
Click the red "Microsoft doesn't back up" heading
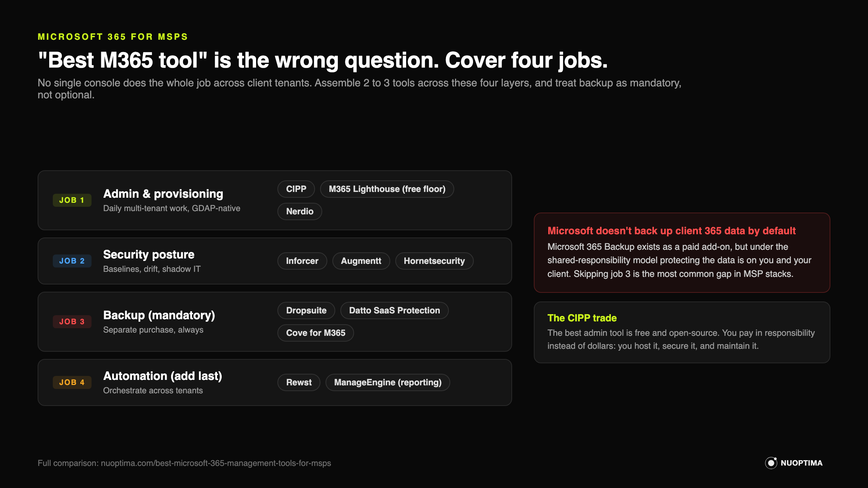pyautogui.click(x=672, y=231)
